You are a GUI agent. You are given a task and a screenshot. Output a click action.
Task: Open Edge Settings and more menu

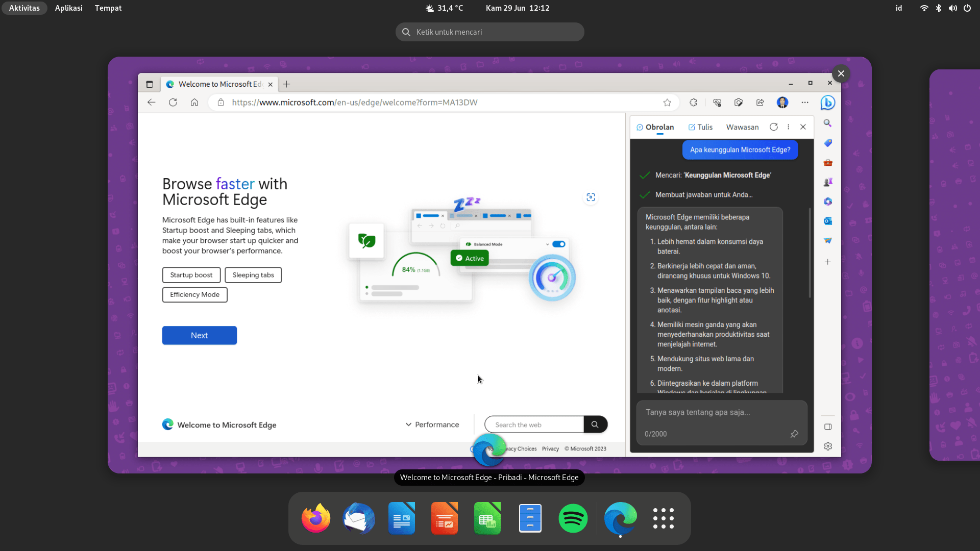pyautogui.click(x=805, y=103)
